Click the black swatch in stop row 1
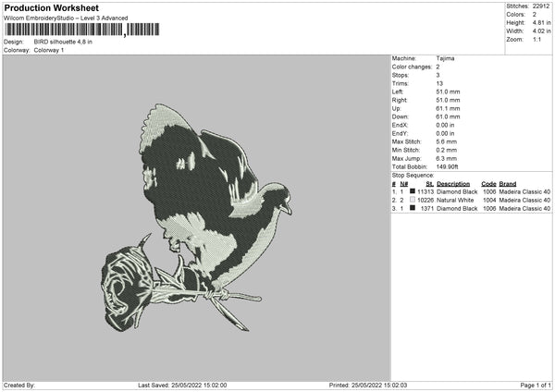 point(413,191)
